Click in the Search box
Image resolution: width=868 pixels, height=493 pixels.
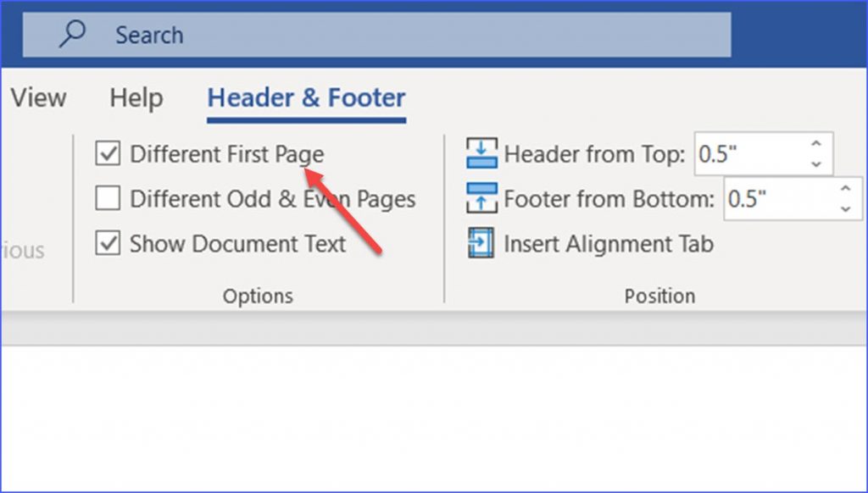point(376,34)
